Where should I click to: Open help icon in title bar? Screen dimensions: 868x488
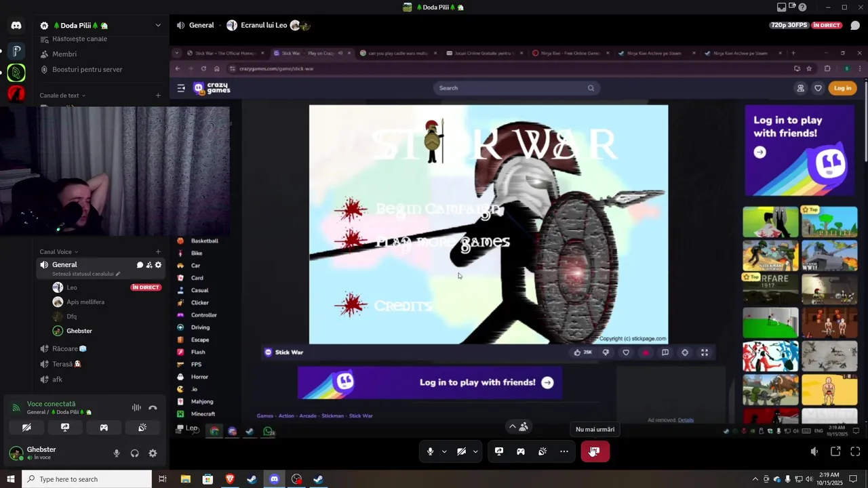click(x=803, y=7)
